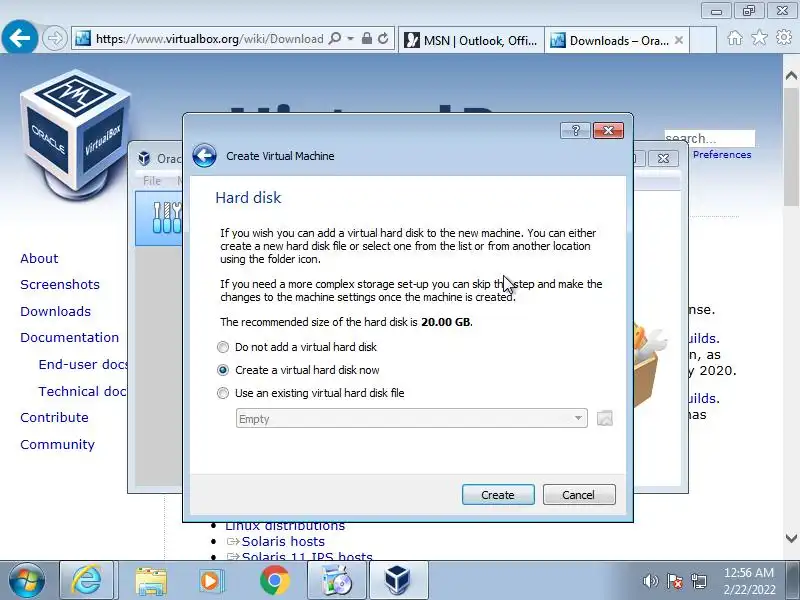Switch to VirtualBox via taskbar icon
The height and width of the screenshot is (600, 800).
click(x=398, y=581)
